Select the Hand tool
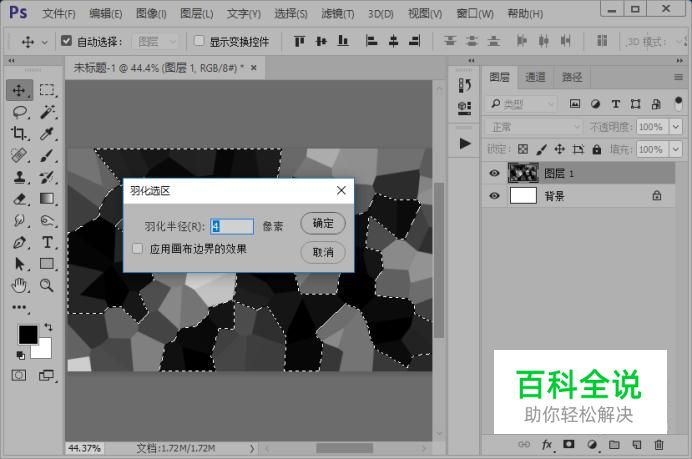Image resolution: width=692 pixels, height=459 pixels. point(20,286)
